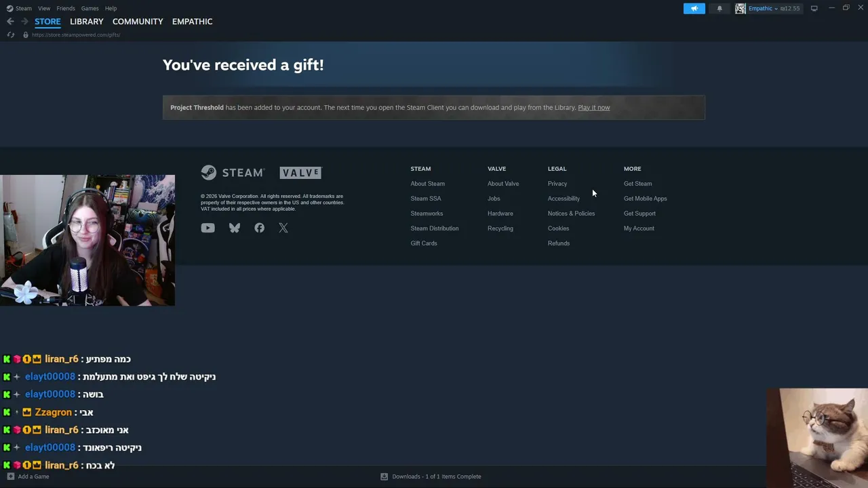The width and height of the screenshot is (868, 488).
Task: Click the plus icon for Add a Game
Action: [10, 476]
